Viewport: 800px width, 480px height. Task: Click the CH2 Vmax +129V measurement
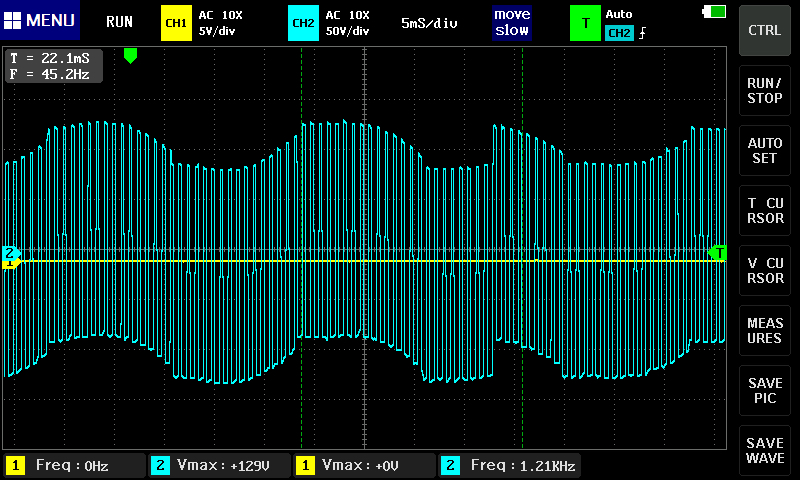coord(220,465)
